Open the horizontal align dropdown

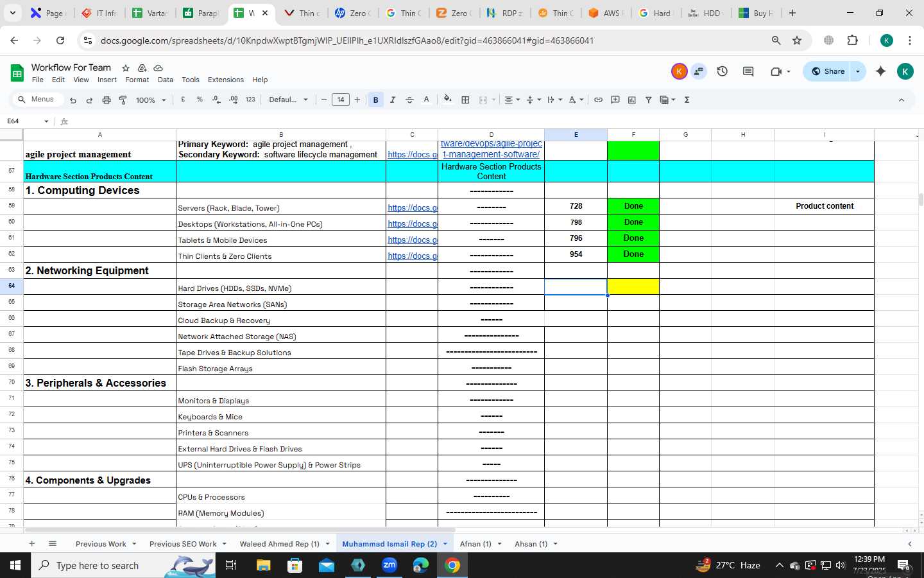pyautogui.click(x=512, y=100)
